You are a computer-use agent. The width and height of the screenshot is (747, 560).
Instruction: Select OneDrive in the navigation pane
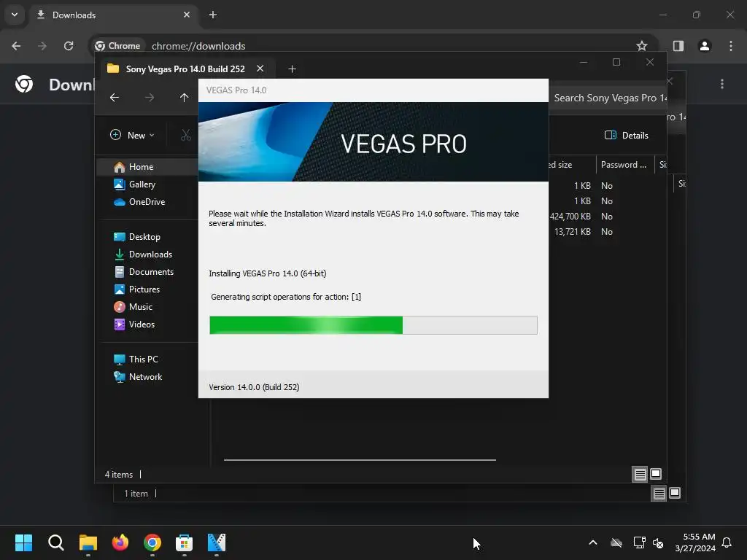tap(147, 202)
